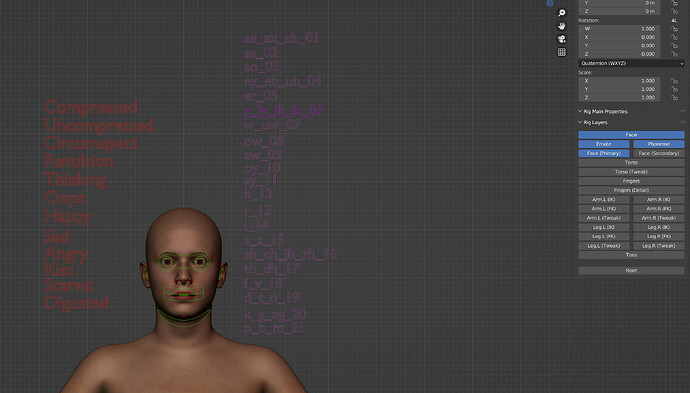The width and height of the screenshot is (690, 393).
Task: Select the hand pan view icon
Action: (562, 26)
